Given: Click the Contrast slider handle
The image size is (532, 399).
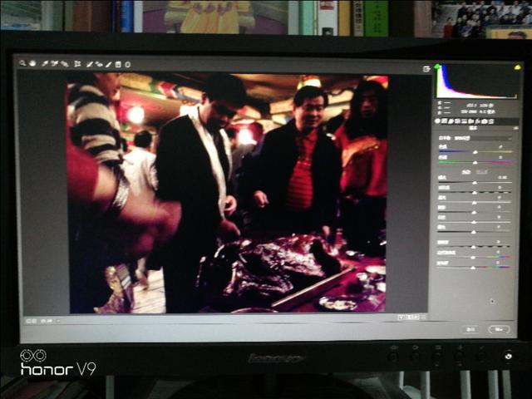Looking at the screenshot, I should pyautogui.click(x=475, y=192).
